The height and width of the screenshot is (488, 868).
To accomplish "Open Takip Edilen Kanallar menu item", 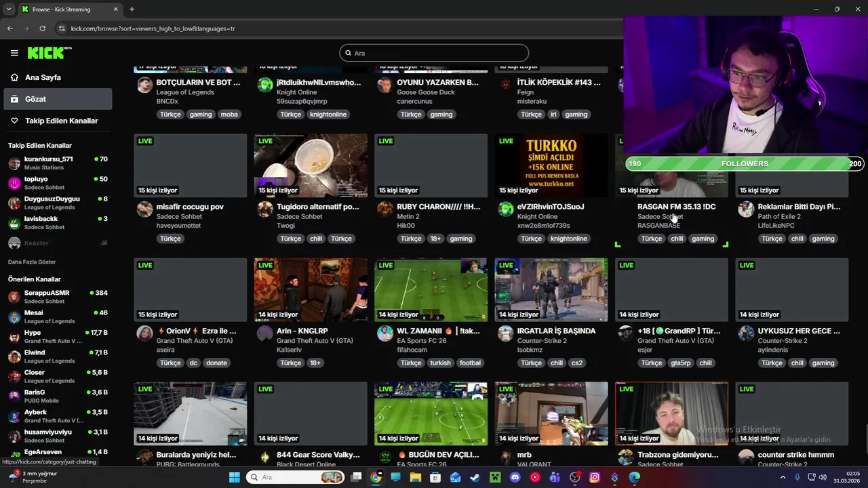I will (x=62, y=121).
